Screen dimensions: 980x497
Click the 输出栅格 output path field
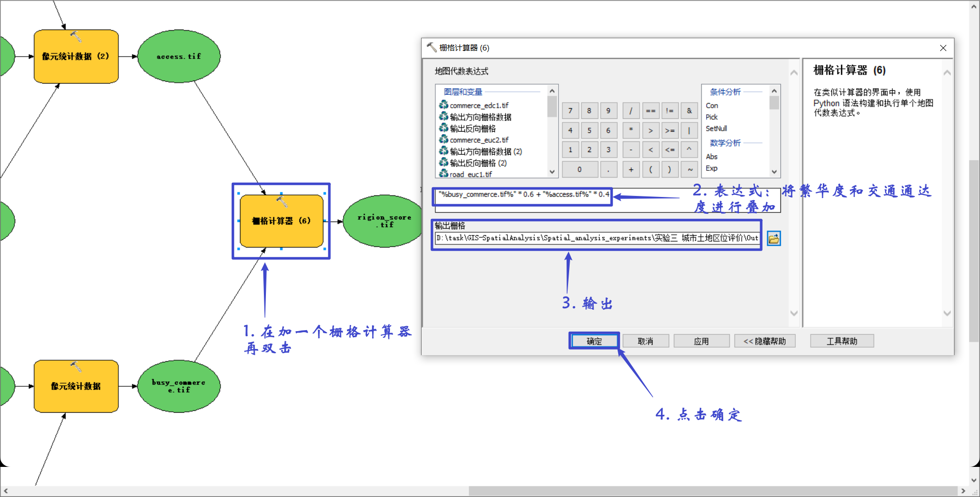pyautogui.click(x=598, y=238)
